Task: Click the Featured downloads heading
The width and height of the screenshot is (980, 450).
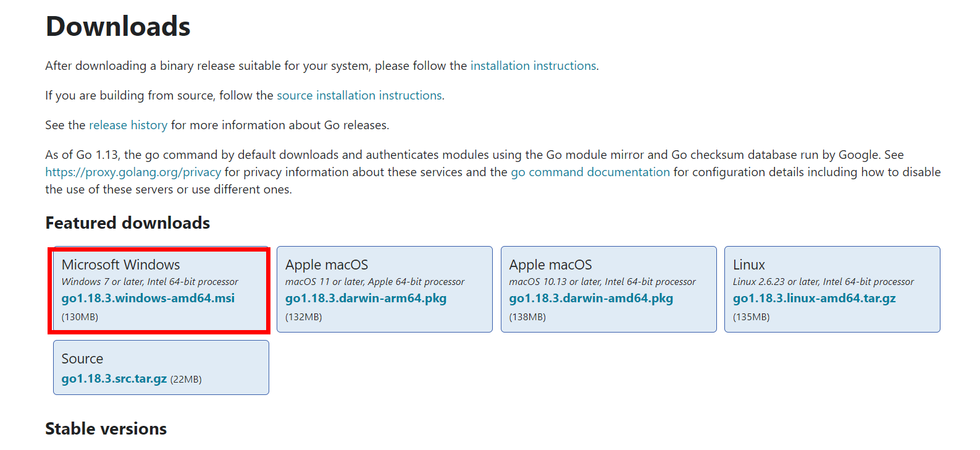Action: click(128, 223)
